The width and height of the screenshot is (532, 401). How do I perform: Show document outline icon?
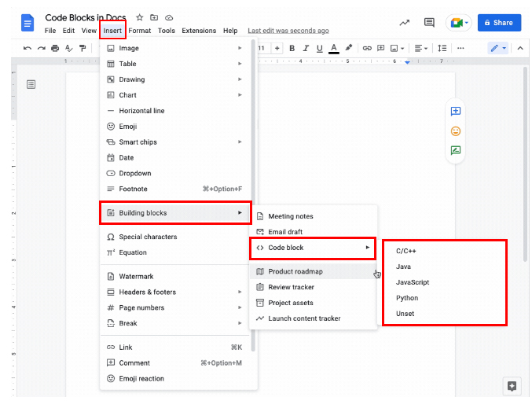tap(31, 84)
